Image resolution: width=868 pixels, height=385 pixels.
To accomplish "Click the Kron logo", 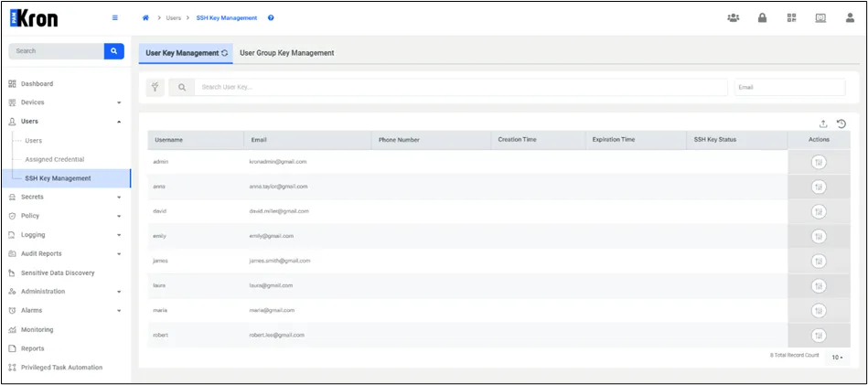I will [34, 18].
